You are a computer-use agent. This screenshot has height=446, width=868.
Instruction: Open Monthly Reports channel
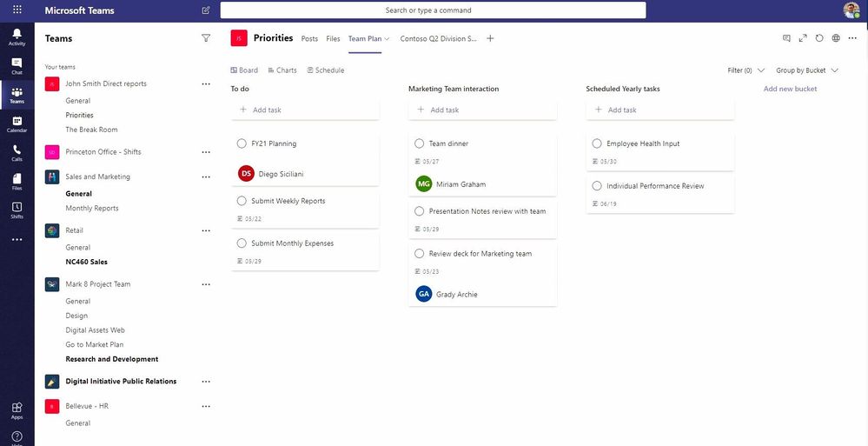click(92, 209)
